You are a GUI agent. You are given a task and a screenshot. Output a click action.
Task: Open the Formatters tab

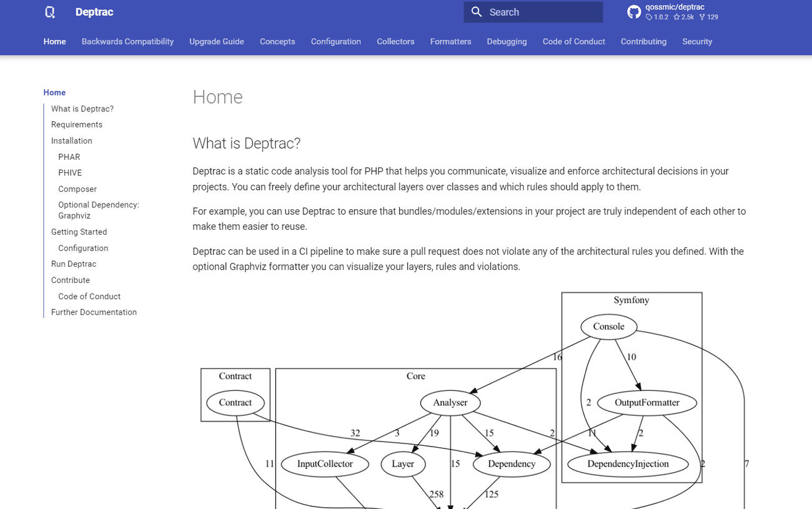click(450, 41)
